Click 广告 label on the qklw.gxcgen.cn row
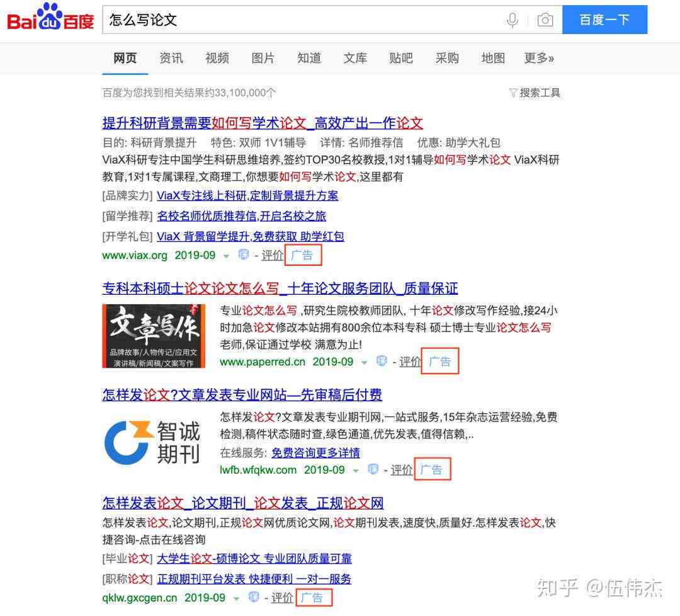680x616 pixels. click(x=312, y=598)
